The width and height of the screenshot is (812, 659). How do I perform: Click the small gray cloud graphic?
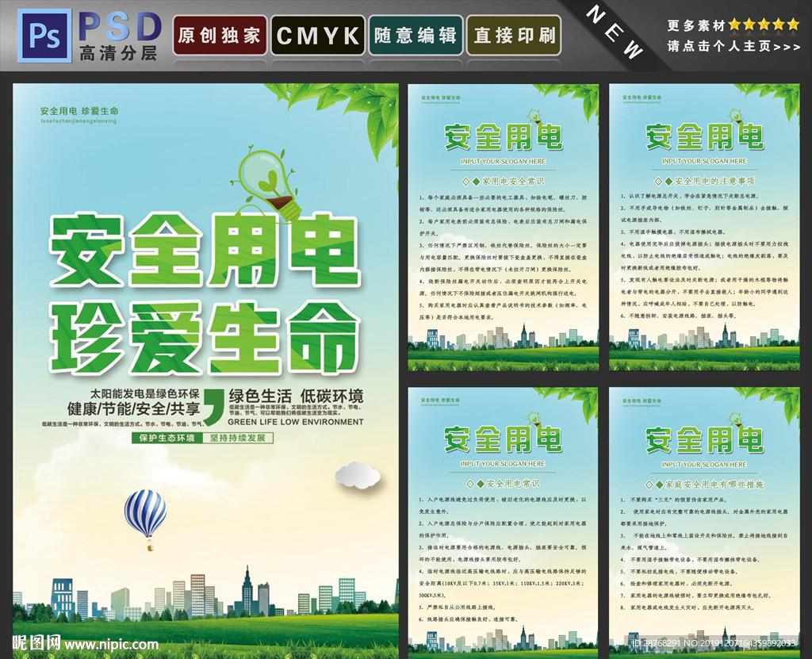[358, 475]
